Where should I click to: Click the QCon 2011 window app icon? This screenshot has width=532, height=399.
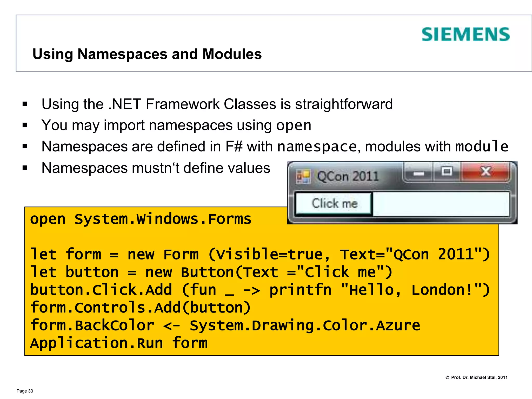click(x=303, y=177)
